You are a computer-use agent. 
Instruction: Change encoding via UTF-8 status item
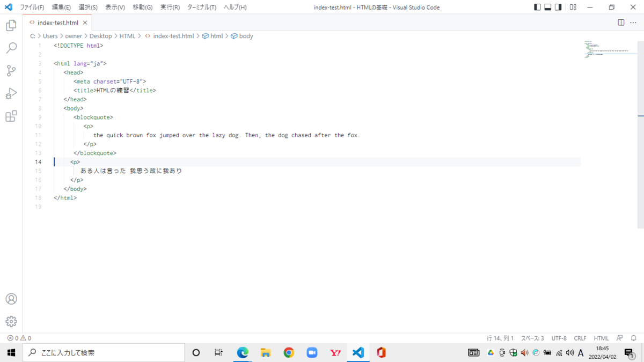coord(559,338)
